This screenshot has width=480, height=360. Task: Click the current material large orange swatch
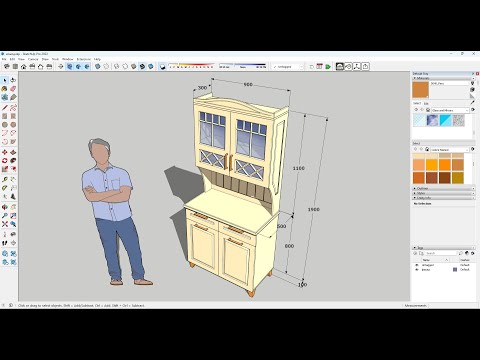coord(421,90)
